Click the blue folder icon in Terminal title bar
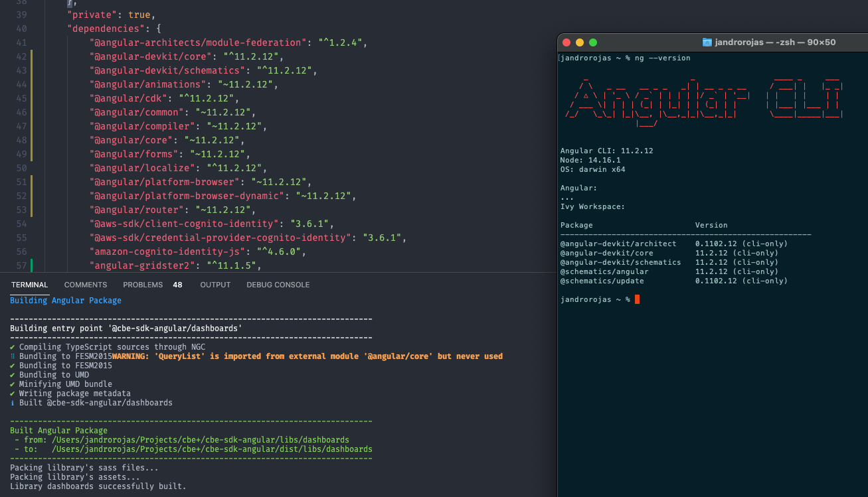868x497 pixels. 707,42
